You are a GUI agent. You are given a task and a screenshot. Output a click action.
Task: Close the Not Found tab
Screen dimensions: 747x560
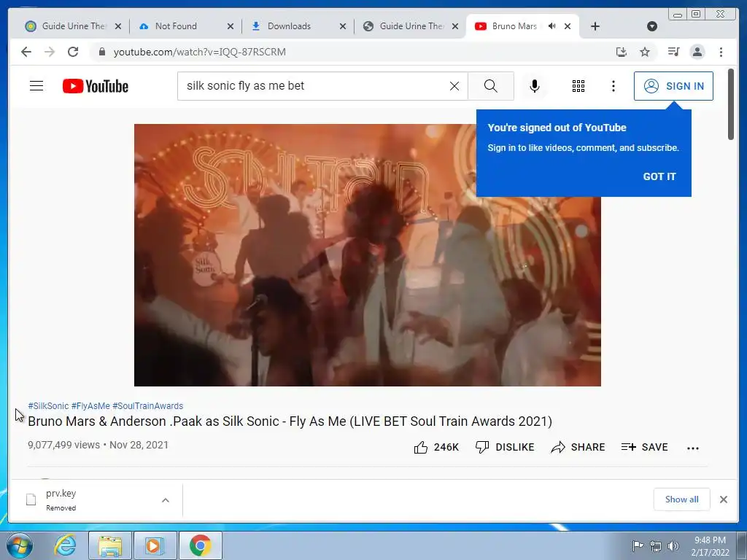(230, 26)
